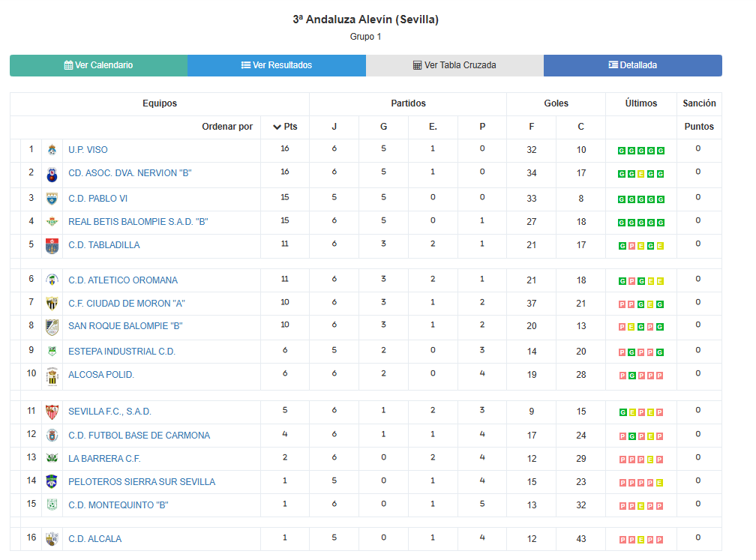Sort the table by G column
The image size is (756, 560).
pos(384,127)
